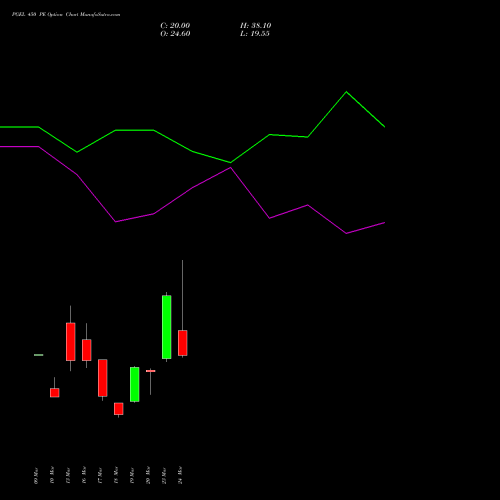This screenshot has width=500, height=500.
Task: Click the red candle above 17 Mar
Action: 103,378
